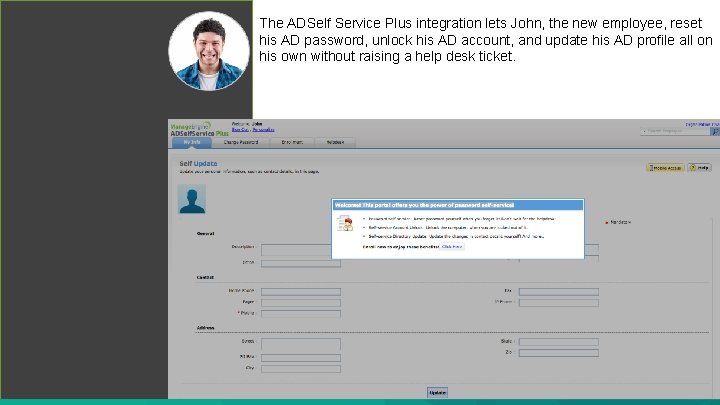Open the link in the page's top-right corner
This screenshot has height=405, width=720.
703,124
